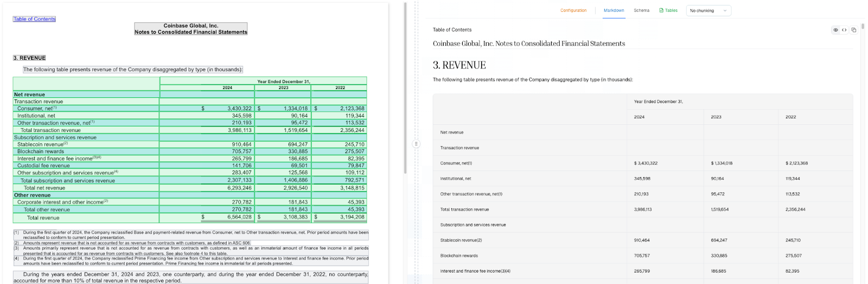Click 'Corporate interest and other income' in PDF
This screenshot has width=868, height=284.
(62, 202)
